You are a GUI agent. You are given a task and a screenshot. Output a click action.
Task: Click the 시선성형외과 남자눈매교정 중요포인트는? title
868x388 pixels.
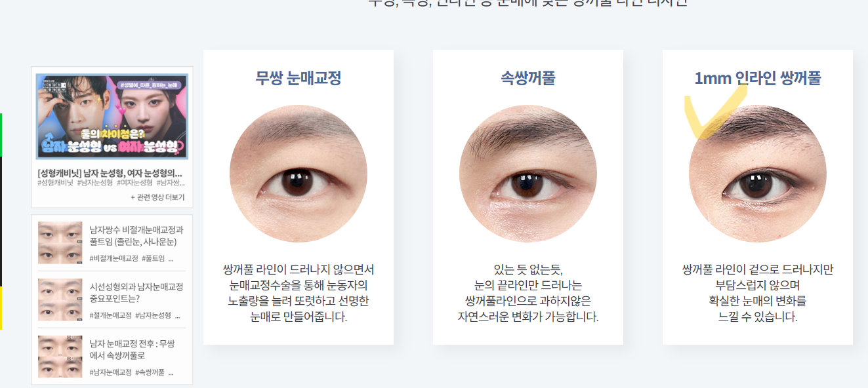coord(136,293)
